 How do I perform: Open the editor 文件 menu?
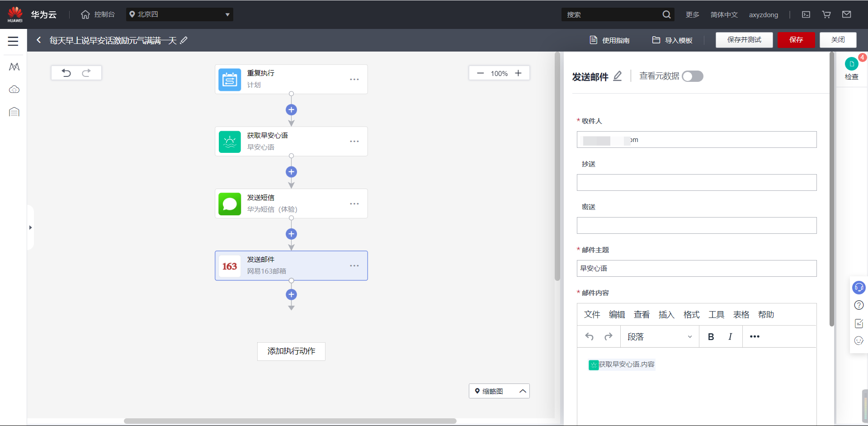coord(592,315)
